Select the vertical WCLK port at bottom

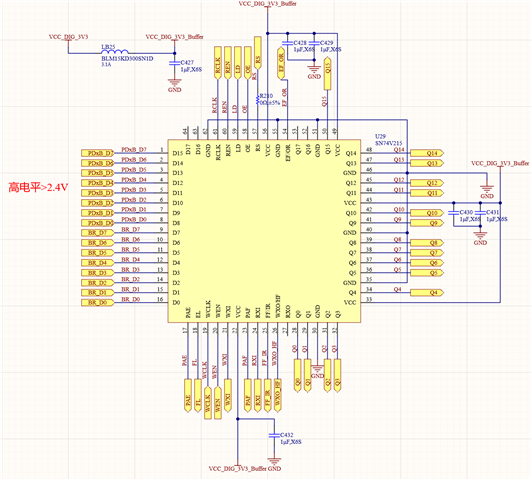(208, 403)
